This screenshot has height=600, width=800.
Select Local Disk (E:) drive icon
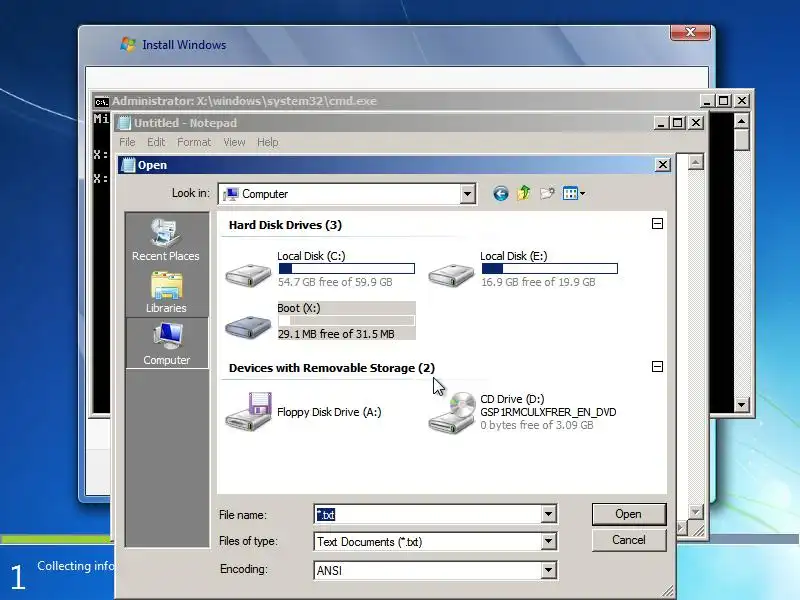click(451, 275)
